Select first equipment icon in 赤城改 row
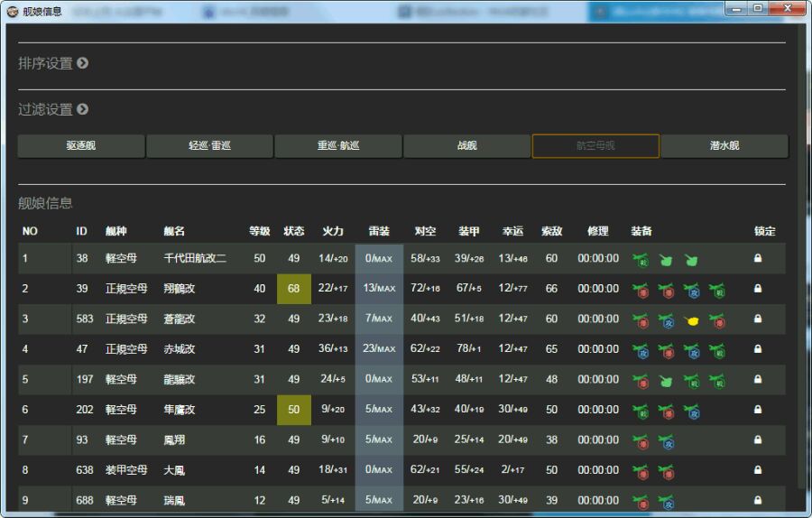Viewport: 812px width, 518px height. coord(641,351)
